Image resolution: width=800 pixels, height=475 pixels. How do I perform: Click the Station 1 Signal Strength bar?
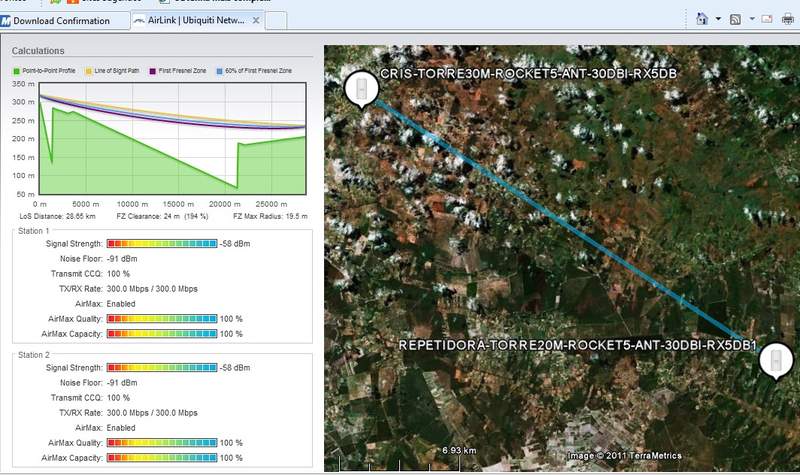pyautogui.click(x=162, y=244)
